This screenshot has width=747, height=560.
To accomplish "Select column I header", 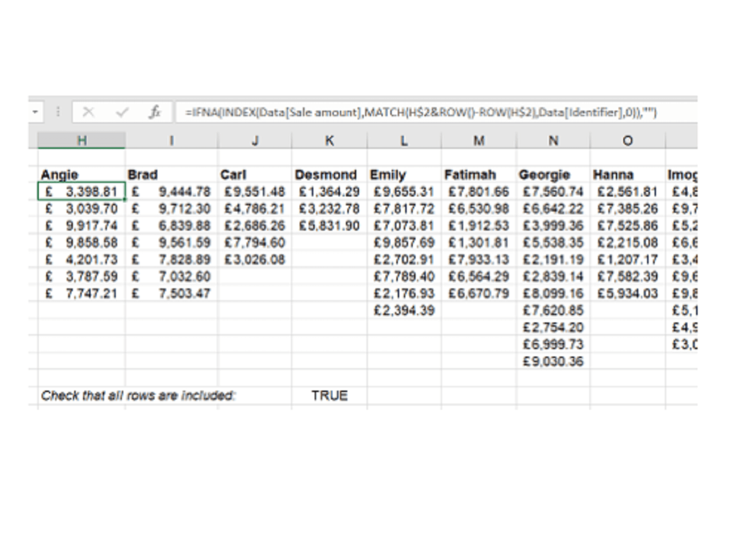I will click(x=171, y=140).
